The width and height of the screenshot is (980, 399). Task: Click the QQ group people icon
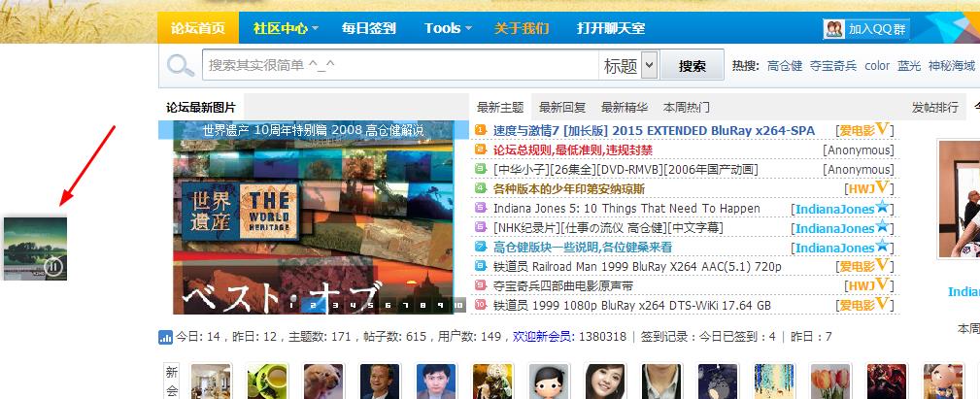[x=834, y=29]
